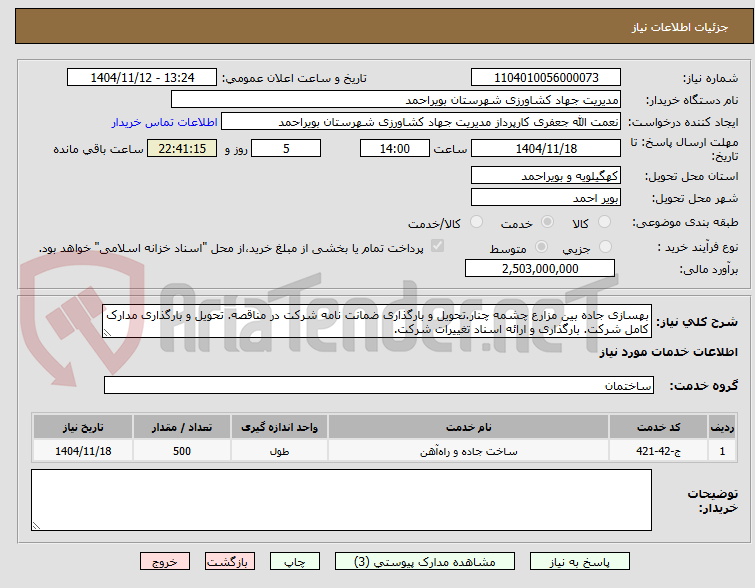Screen dimensions: 755x588
Task: Open مشاهده مدارک پیوستی (3) attachments
Action: [x=425, y=562]
